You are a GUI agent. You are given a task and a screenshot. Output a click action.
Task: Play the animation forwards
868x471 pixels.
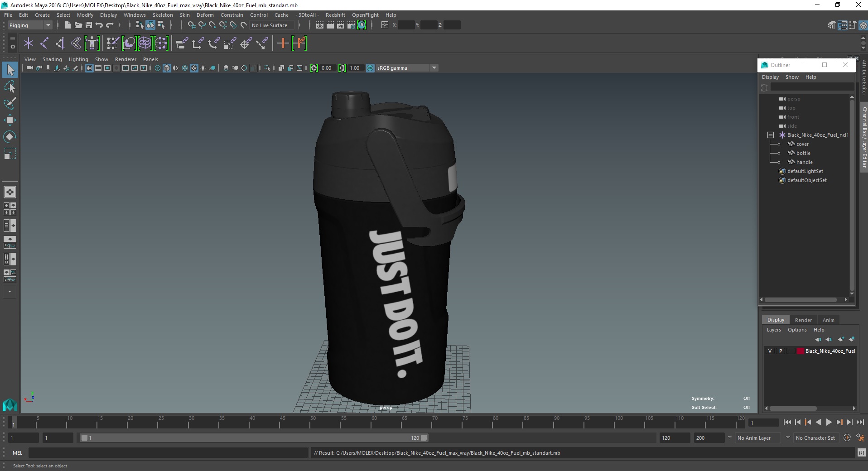(829, 422)
